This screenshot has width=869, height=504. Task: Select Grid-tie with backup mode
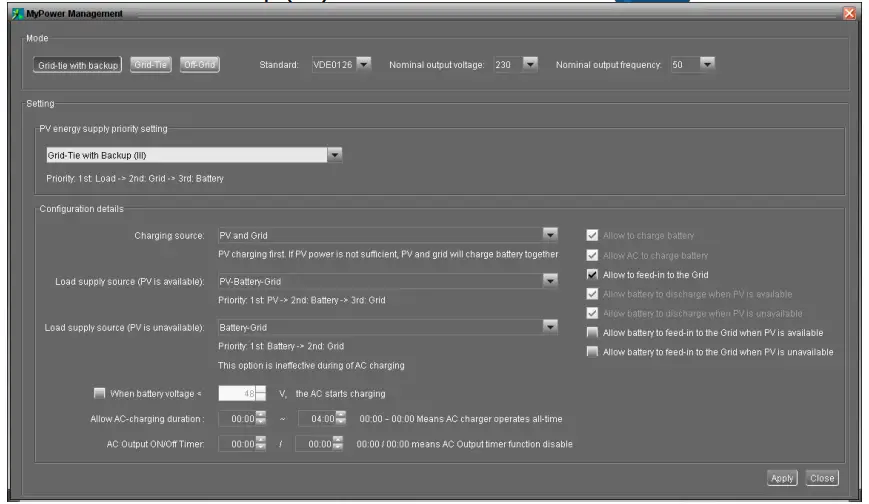point(78,65)
